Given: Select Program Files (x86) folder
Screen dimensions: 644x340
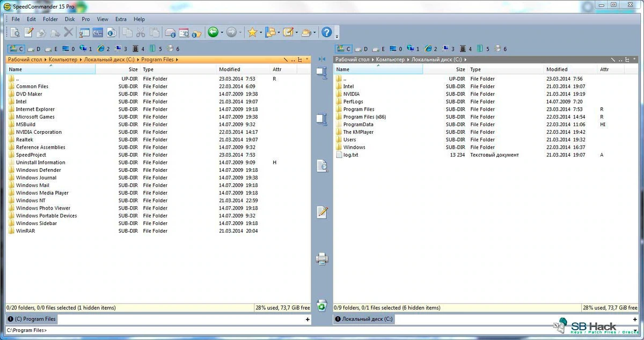Looking at the screenshot, I should (364, 117).
